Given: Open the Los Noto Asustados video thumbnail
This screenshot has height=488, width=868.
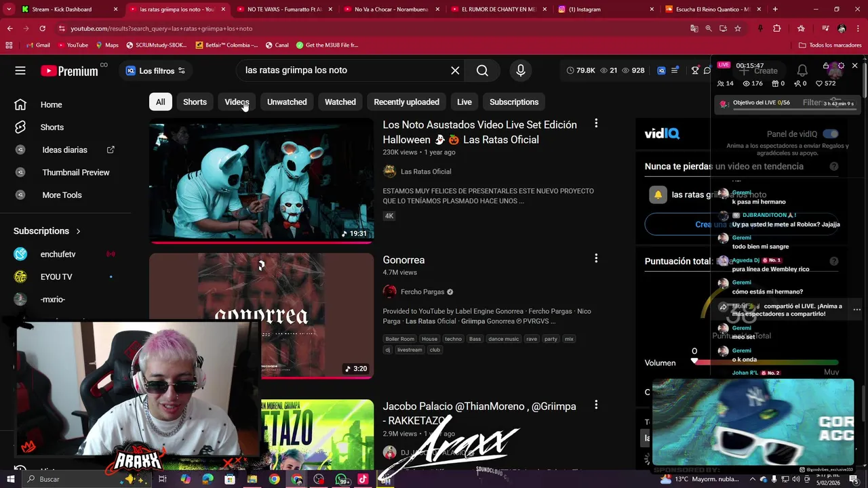Looking at the screenshot, I should [x=261, y=180].
